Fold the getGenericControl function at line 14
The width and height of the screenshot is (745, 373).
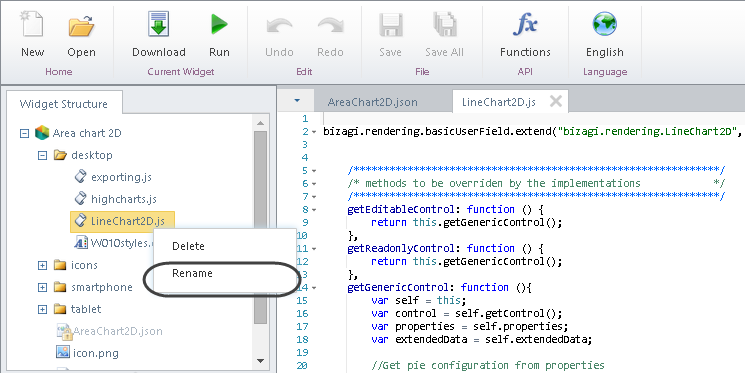click(x=314, y=287)
